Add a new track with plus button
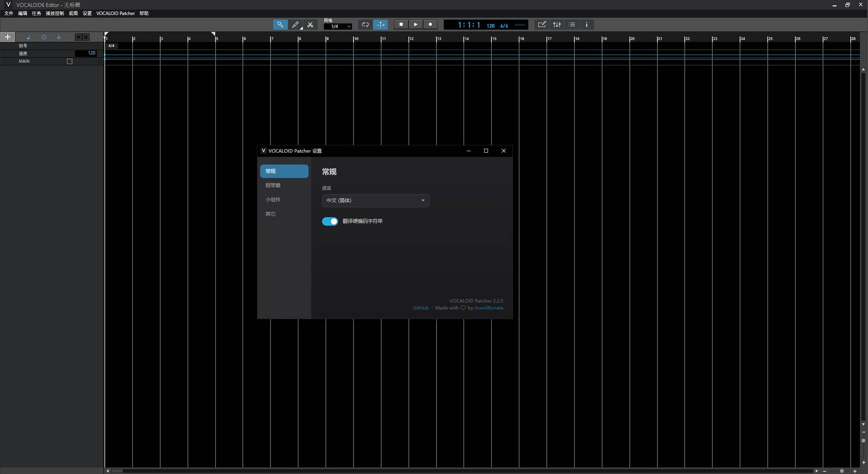Viewport: 868px width, 474px height. (x=7, y=37)
